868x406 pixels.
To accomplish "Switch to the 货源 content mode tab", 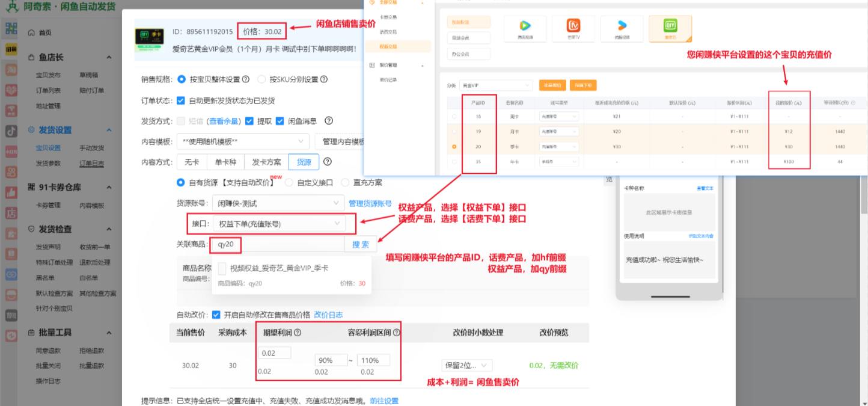I will pyautogui.click(x=304, y=162).
